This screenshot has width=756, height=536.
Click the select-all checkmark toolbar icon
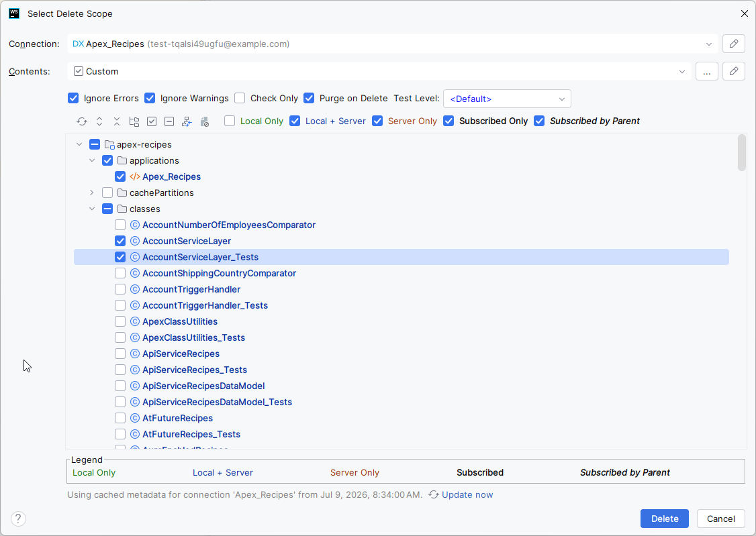click(x=152, y=121)
